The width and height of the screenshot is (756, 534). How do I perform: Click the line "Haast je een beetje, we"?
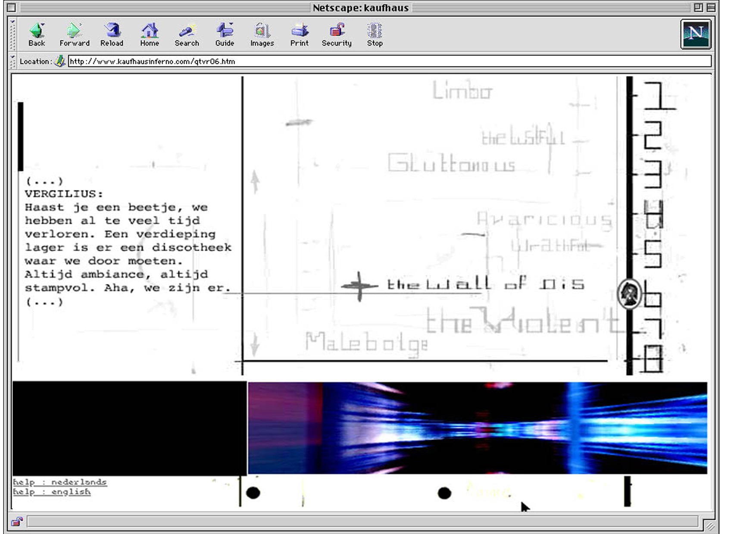click(x=116, y=207)
